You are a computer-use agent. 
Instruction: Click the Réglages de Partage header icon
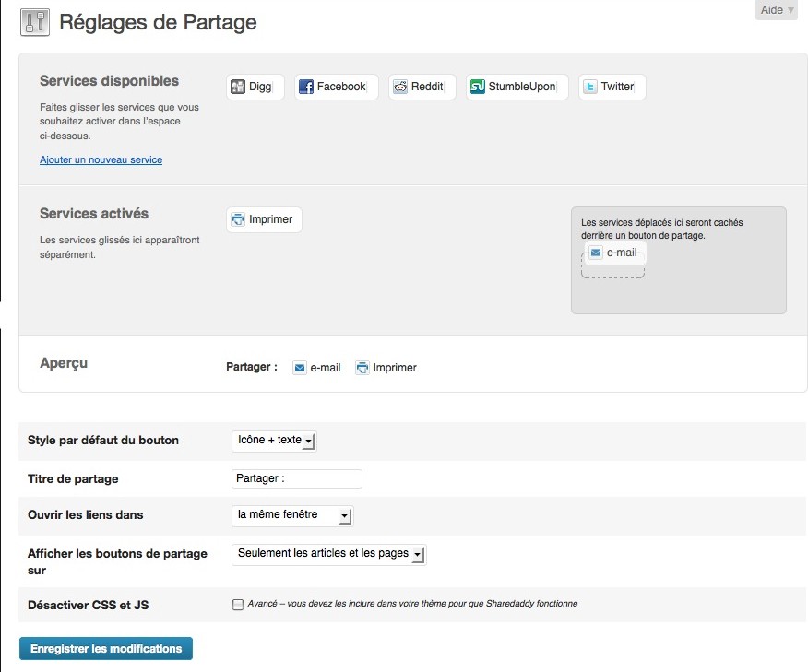[34, 22]
